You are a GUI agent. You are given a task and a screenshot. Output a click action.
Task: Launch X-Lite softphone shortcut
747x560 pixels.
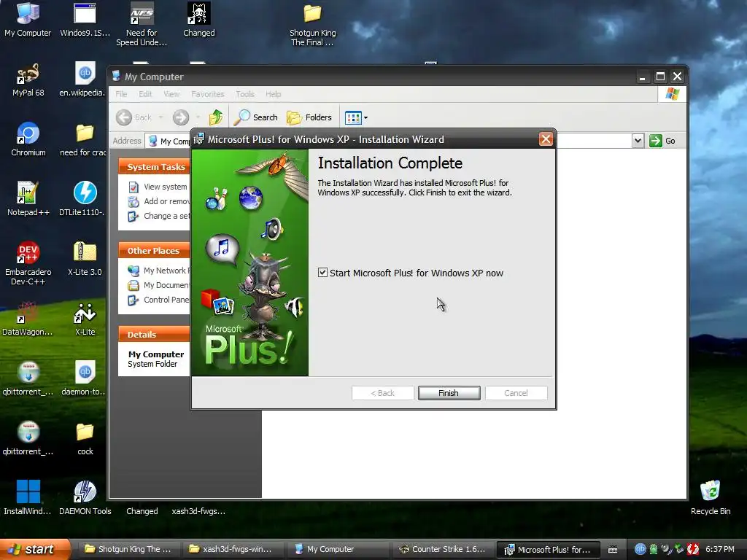click(85, 318)
